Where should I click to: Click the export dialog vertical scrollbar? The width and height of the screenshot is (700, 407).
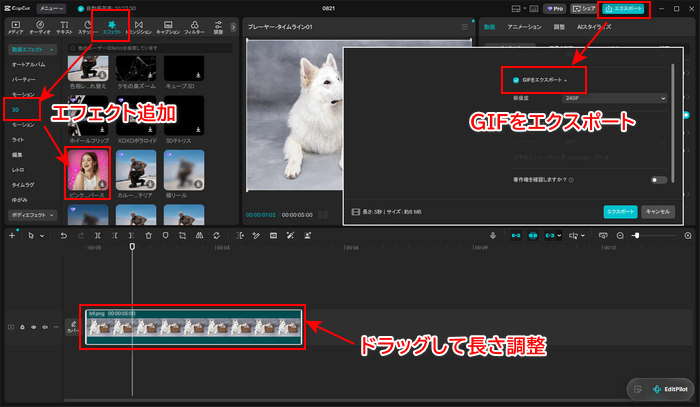[x=672, y=124]
